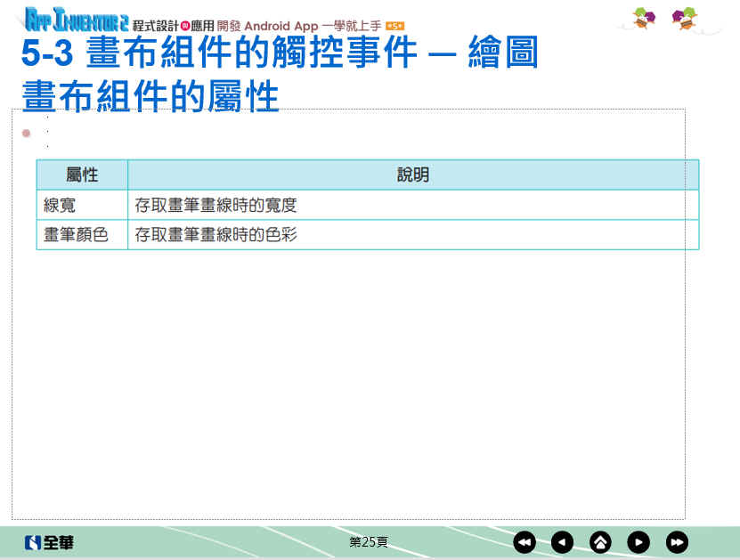Click the slide title 5-3 畫布組件的觸控事件
This screenshot has width=740, height=560.
pos(280,53)
